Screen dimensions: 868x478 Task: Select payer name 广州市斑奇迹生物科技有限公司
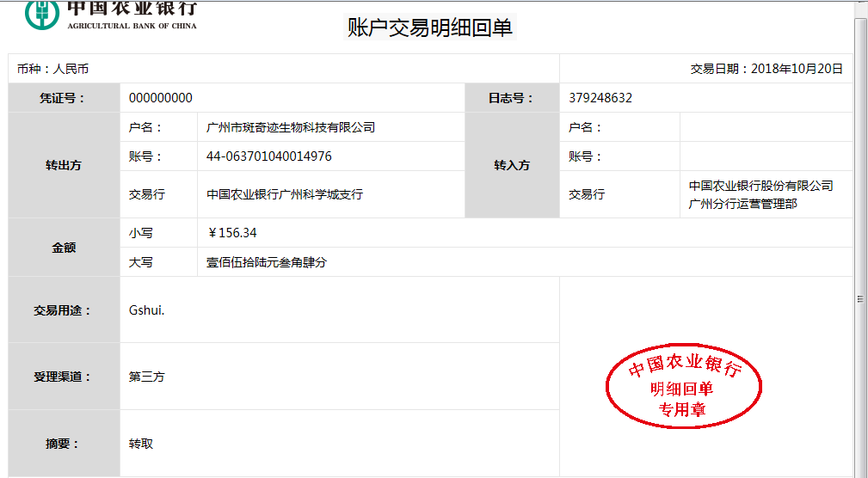tap(291, 127)
